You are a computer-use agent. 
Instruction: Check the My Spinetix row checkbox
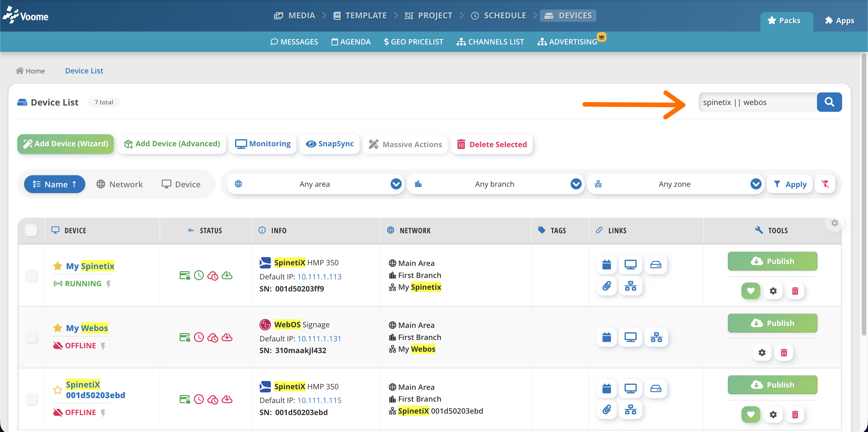click(x=31, y=275)
